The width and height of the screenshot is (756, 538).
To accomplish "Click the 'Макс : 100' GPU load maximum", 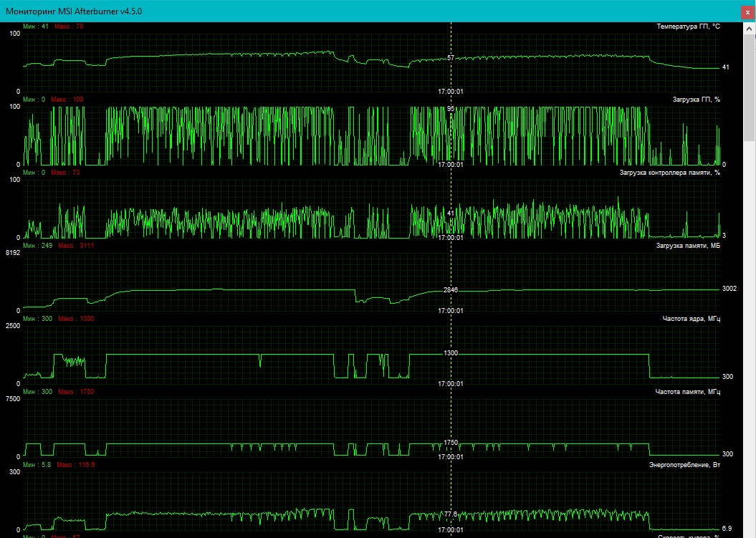I will (x=67, y=100).
